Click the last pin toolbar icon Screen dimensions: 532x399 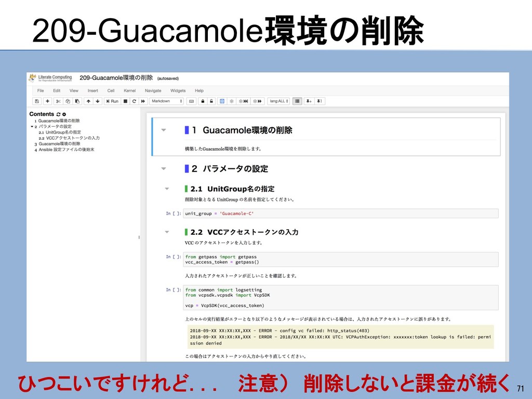pyautogui.click(x=320, y=101)
